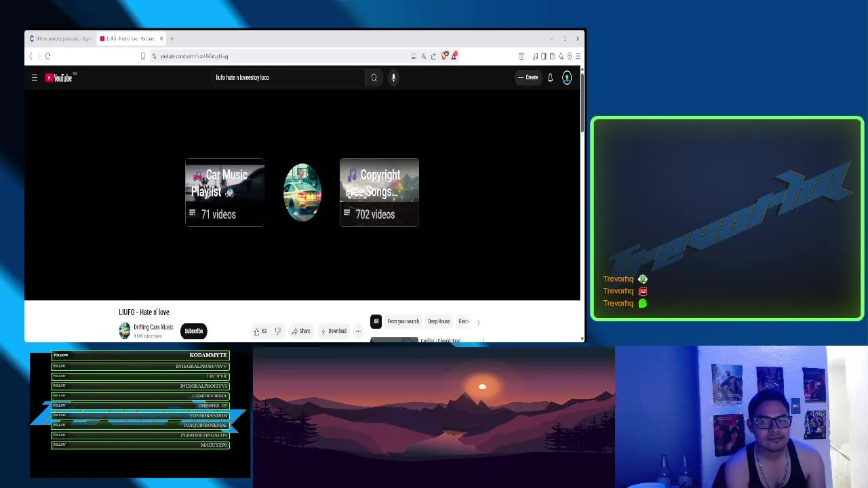Open the YouTube guide hamburger menu

click(35, 78)
